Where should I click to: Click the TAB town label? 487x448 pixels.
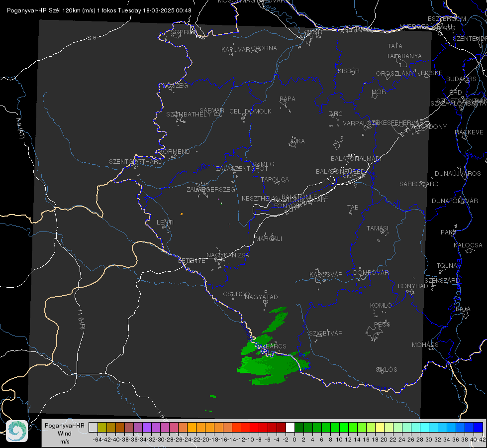(353, 208)
